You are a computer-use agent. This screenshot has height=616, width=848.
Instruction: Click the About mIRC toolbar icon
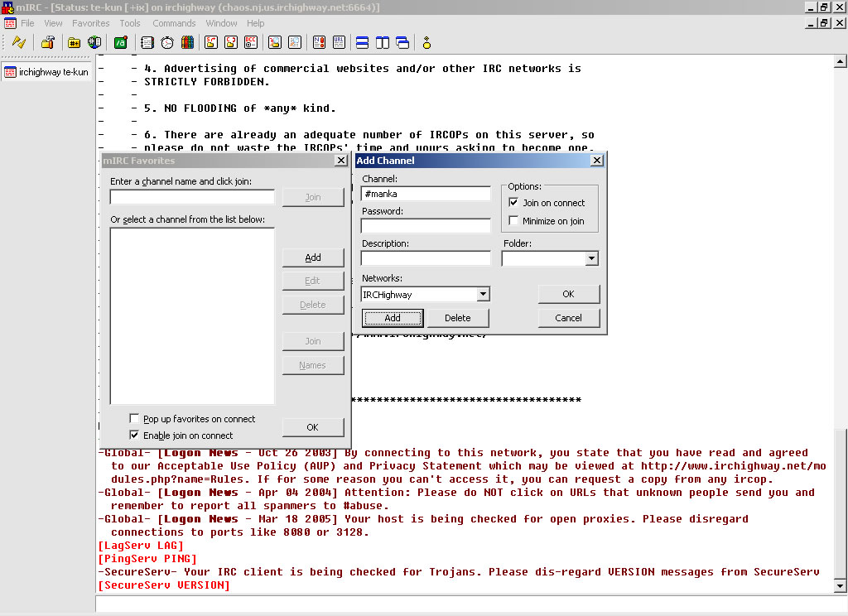pos(426,42)
